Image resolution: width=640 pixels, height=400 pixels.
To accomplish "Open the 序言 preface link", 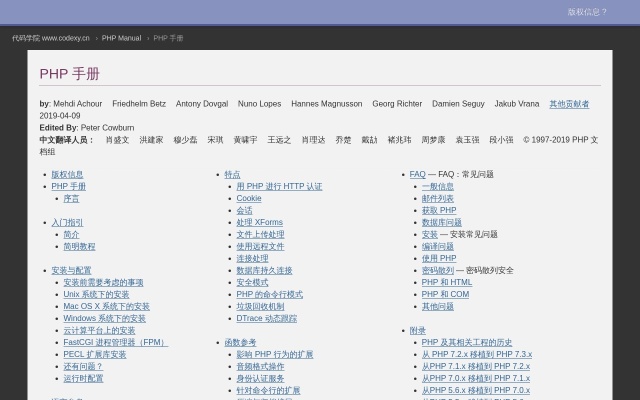I will [x=71, y=198].
